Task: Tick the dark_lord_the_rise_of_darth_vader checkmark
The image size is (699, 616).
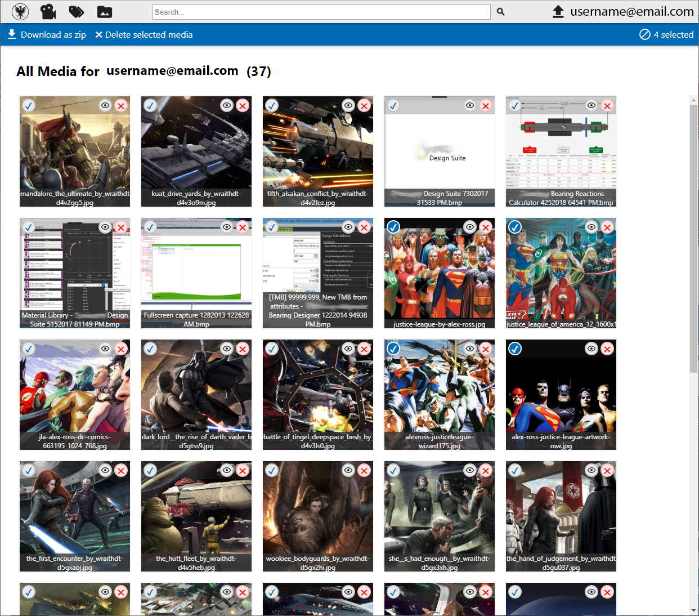Action: 150,349
